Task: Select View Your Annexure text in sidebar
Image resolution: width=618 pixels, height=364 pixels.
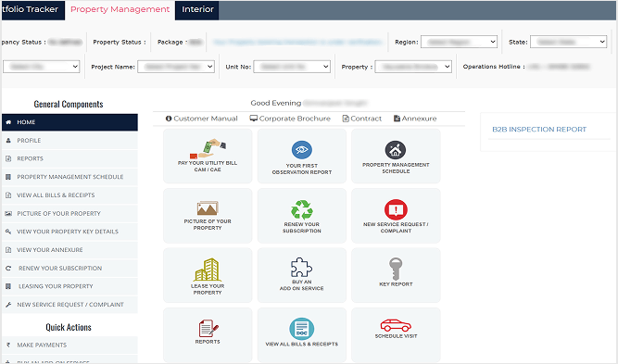Action: click(x=50, y=250)
